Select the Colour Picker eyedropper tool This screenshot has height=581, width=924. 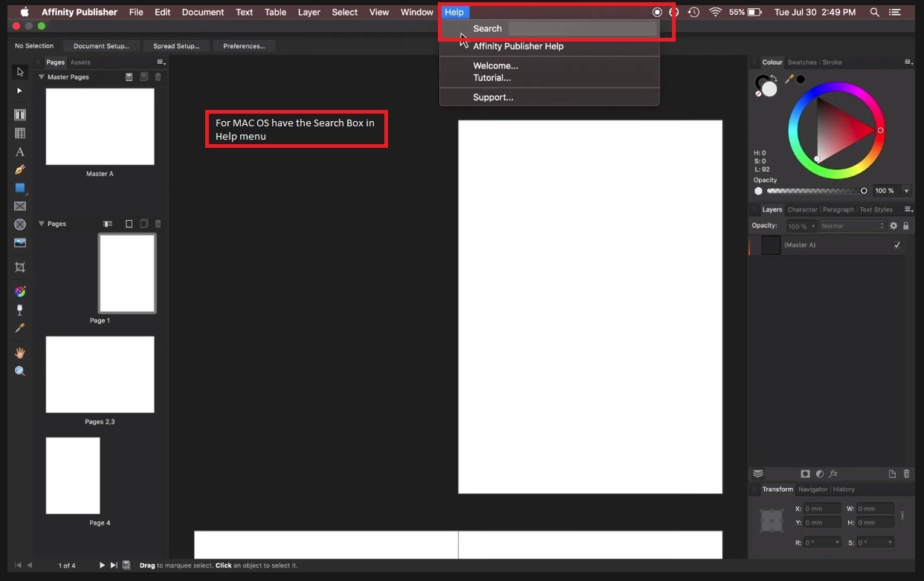[x=20, y=328]
